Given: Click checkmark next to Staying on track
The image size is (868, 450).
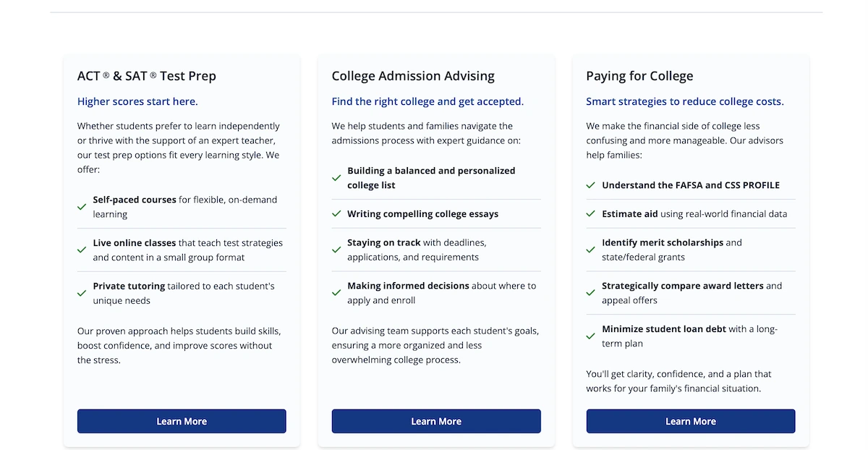Looking at the screenshot, I should click(336, 250).
